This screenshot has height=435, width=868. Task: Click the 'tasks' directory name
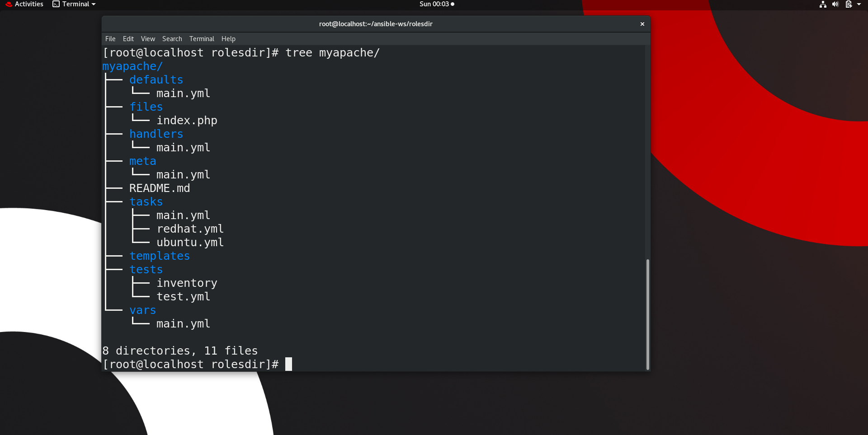tap(146, 202)
